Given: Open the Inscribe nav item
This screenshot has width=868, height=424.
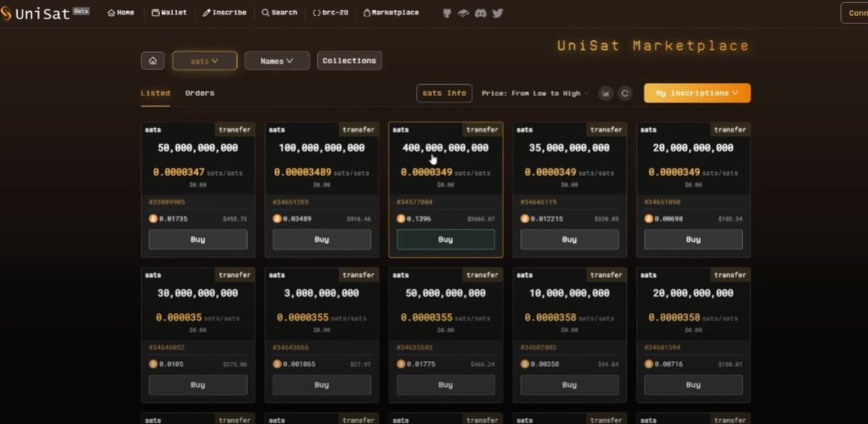Looking at the screenshot, I should pyautogui.click(x=224, y=13).
